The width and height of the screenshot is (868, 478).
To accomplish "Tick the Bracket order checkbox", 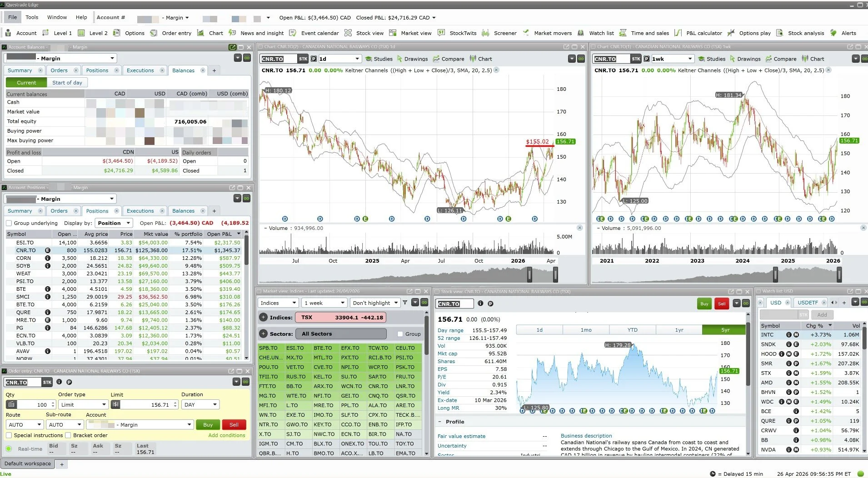I will coord(68,435).
